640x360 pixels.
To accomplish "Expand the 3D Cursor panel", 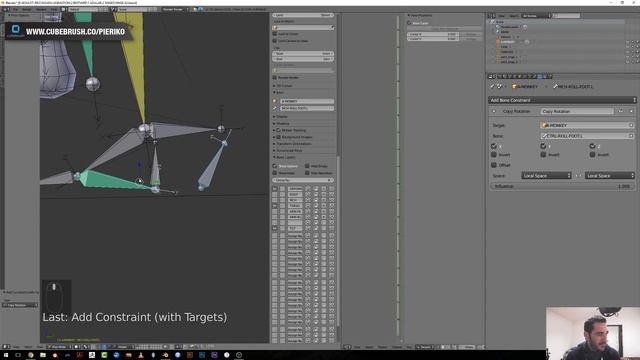I will [283, 86].
